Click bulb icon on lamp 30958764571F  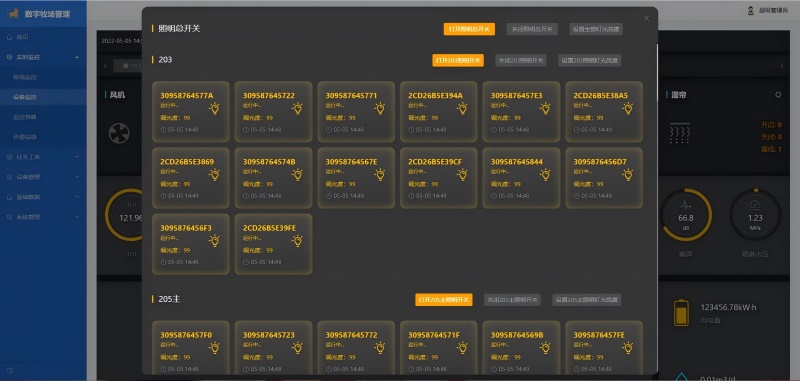click(463, 348)
